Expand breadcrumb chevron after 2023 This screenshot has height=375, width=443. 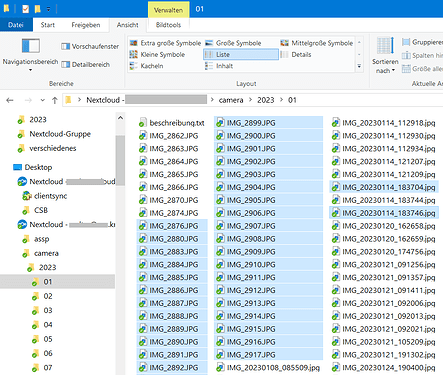(281, 100)
